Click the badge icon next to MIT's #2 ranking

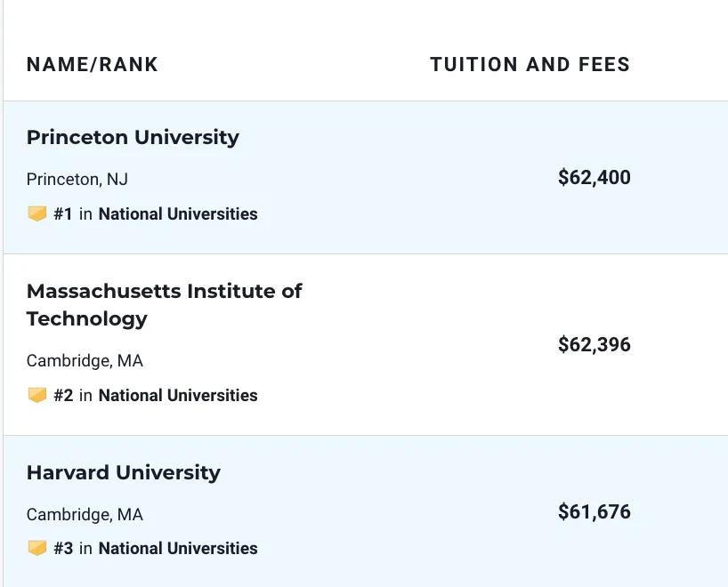click(36, 396)
